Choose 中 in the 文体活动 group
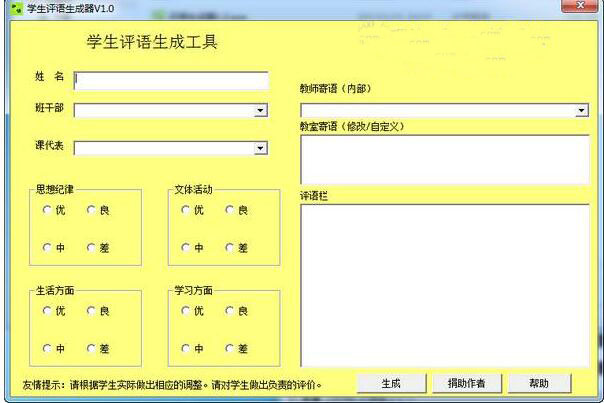Viewport: 604px width, 403px height. pyautogui.click(x=185, y=248)
